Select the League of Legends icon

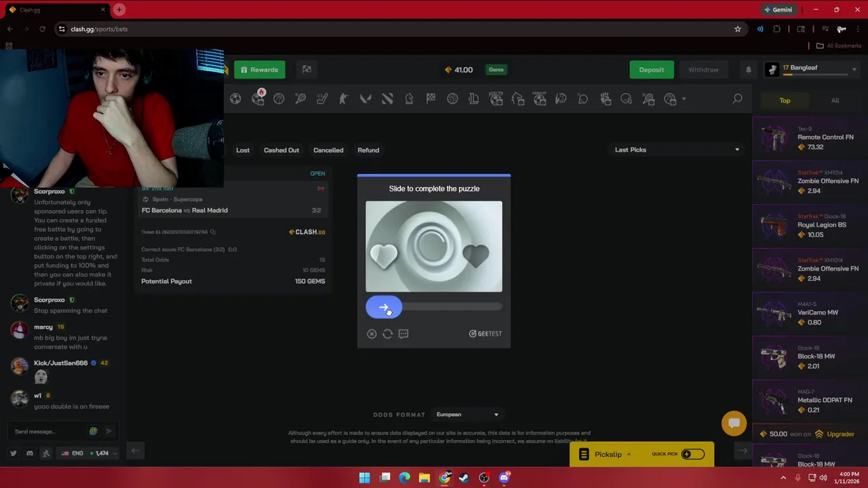474,99
